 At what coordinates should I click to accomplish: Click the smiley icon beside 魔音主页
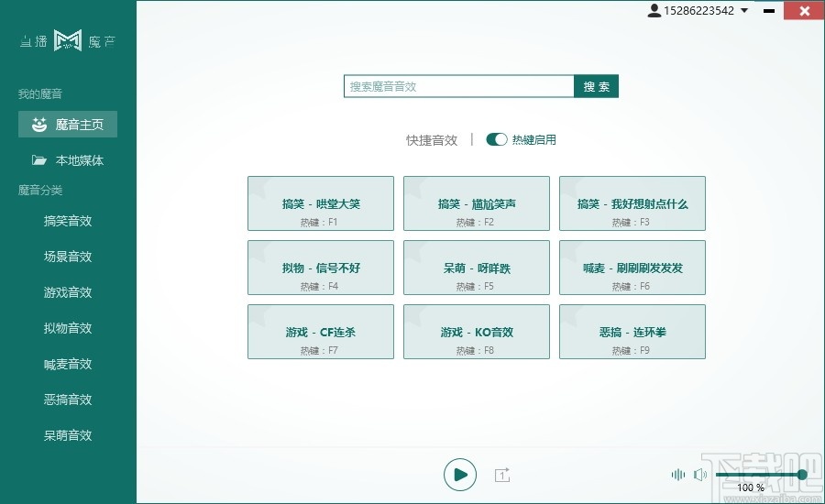(38, 125)
